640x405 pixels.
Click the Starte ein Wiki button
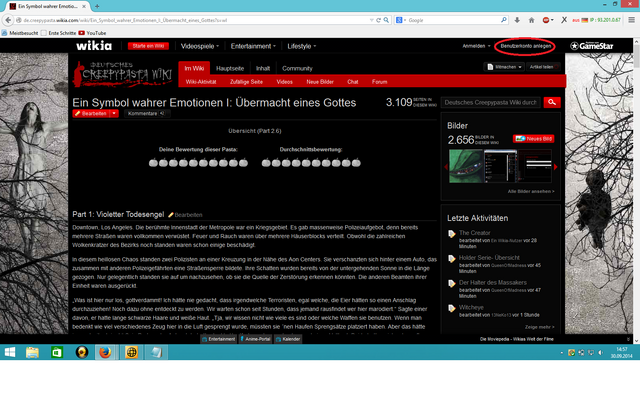[148, 46]
